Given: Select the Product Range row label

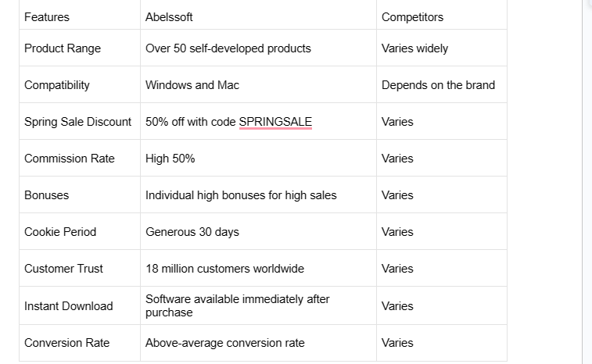Looking at the screenshot, I should click(x=80, y=48).
